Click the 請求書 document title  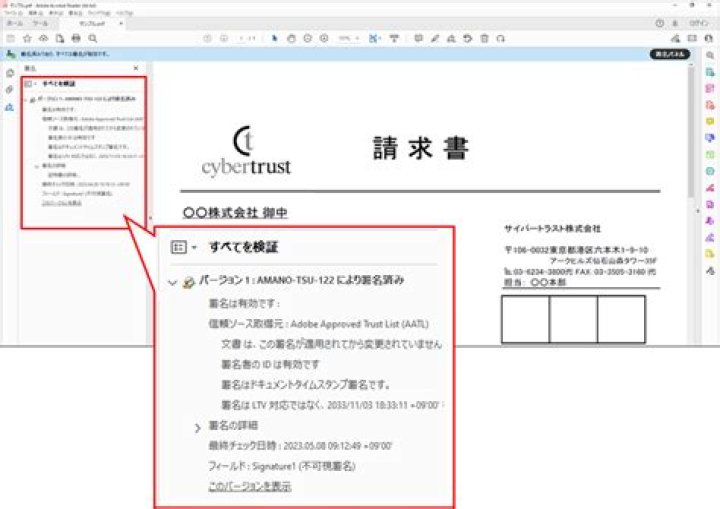click(x=421, y=148)
